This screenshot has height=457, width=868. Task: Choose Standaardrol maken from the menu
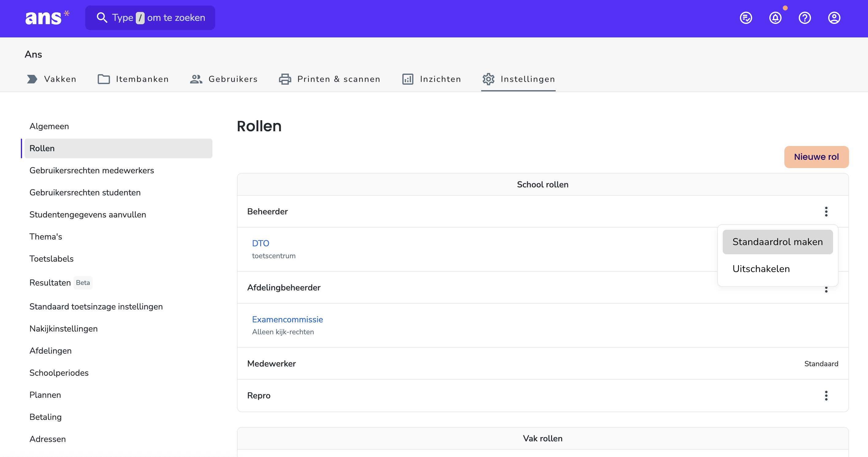tap(777, 242)
